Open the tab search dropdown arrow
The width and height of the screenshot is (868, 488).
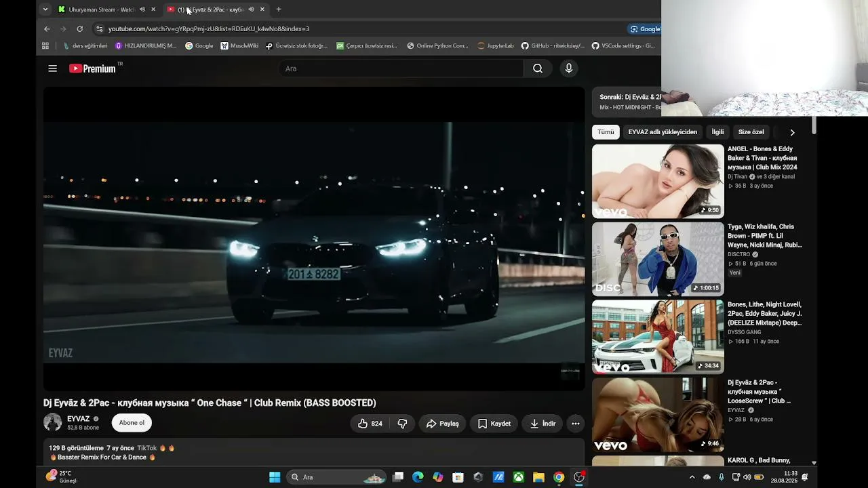point(45,9)
